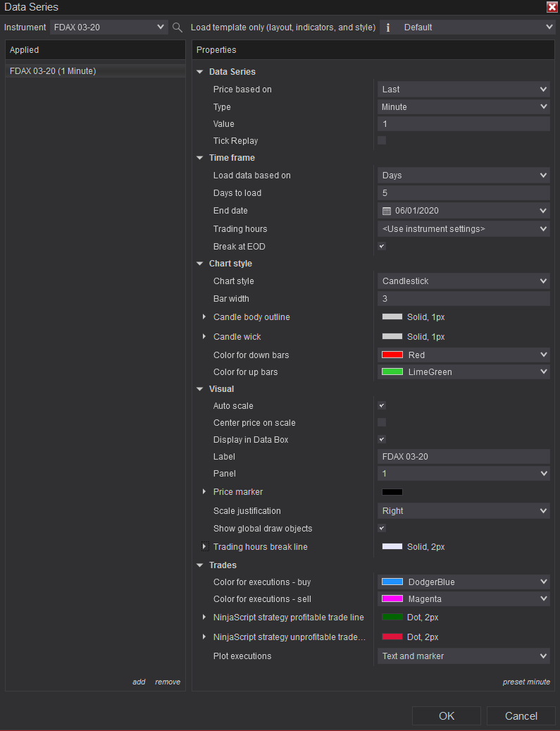Image resolution: width=560 pixels, height=731 pixels.
Task: Uncheck the Break at EOD checkbox
Action: click(x=382, y=247)
